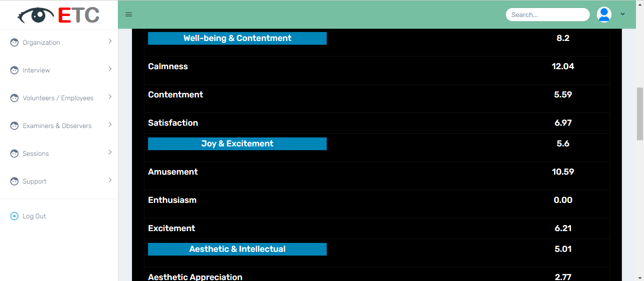Toggle the hamburger sidebar menu icon
The image size is (644, 281).
[129, 15]
